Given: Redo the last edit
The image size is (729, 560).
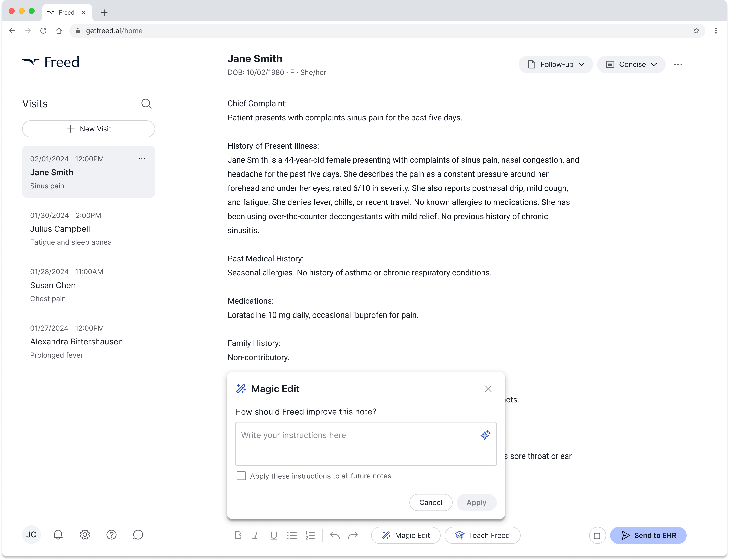Looking at the screenshot, I should tap(353, 535).
